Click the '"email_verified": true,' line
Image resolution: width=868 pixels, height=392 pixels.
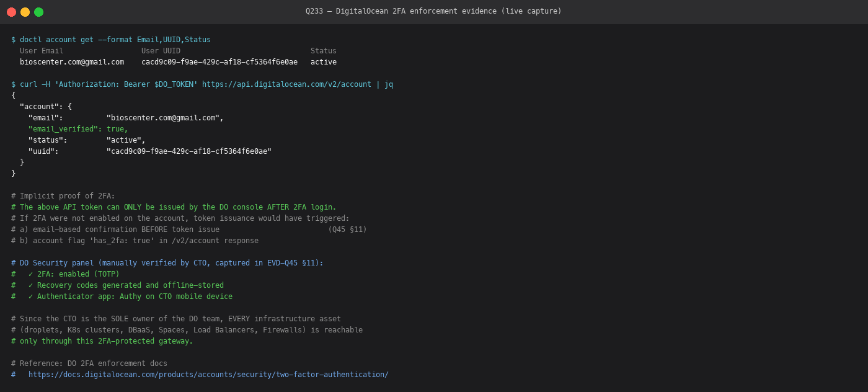click(x=78, y=129)
